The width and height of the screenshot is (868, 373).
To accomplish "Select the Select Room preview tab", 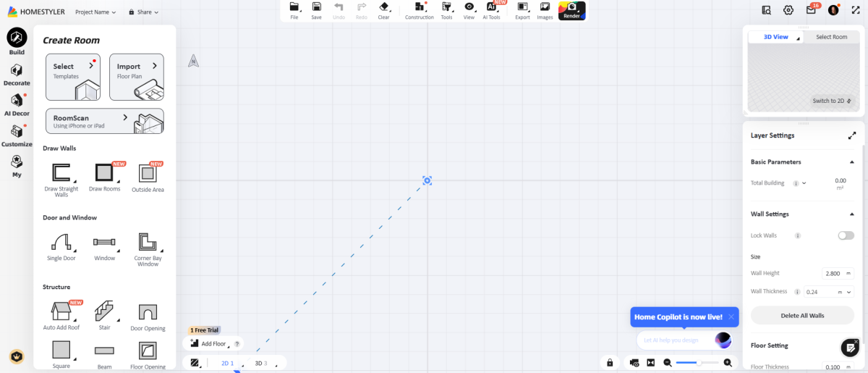I will click(x=832, y=37).
